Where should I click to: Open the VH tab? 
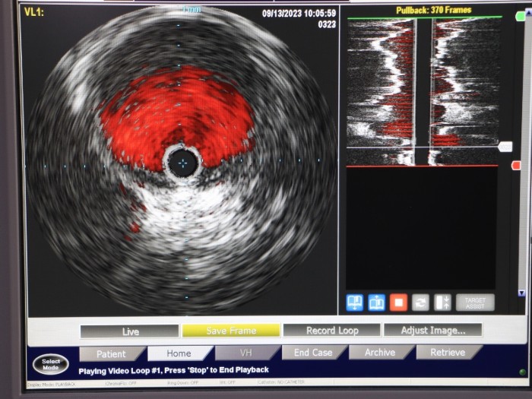245,353
